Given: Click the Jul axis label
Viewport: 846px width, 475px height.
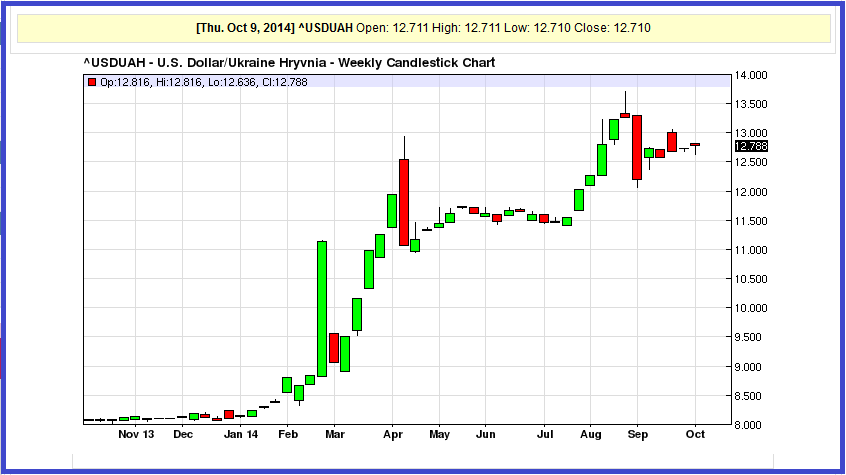Looking at the screenshot, I should click(545, 435).
